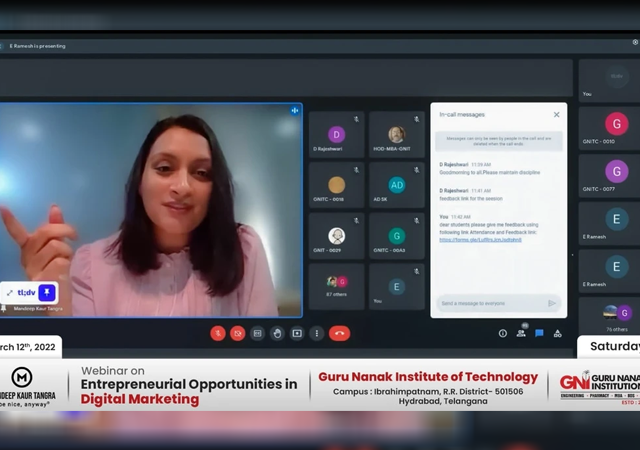Image resolution: width=640 pixels, height=450 pixels.
Task: Click the 'In-call messages' heading
Action: pyautogui.click(x=462, y=115)
